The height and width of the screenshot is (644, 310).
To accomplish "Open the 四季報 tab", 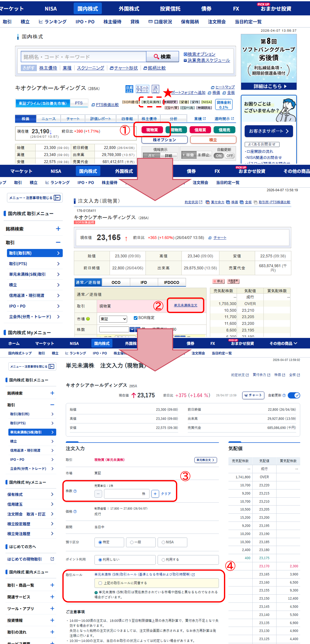I will click(127, 119).
